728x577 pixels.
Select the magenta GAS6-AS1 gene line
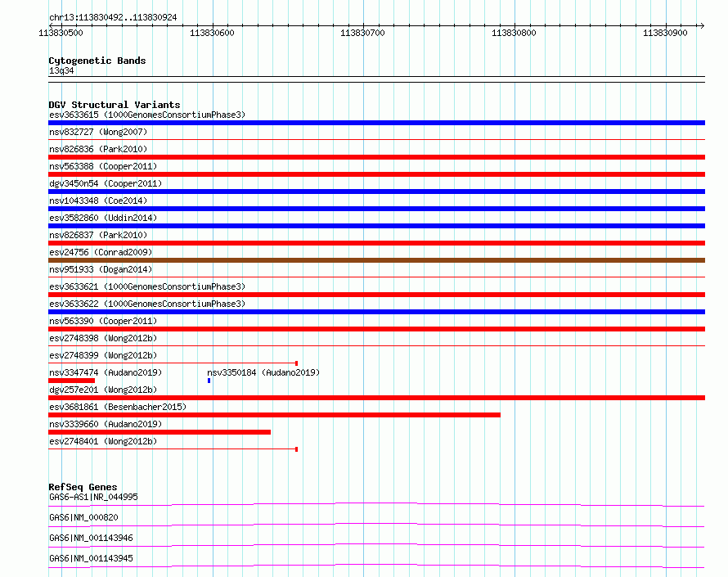376,504
